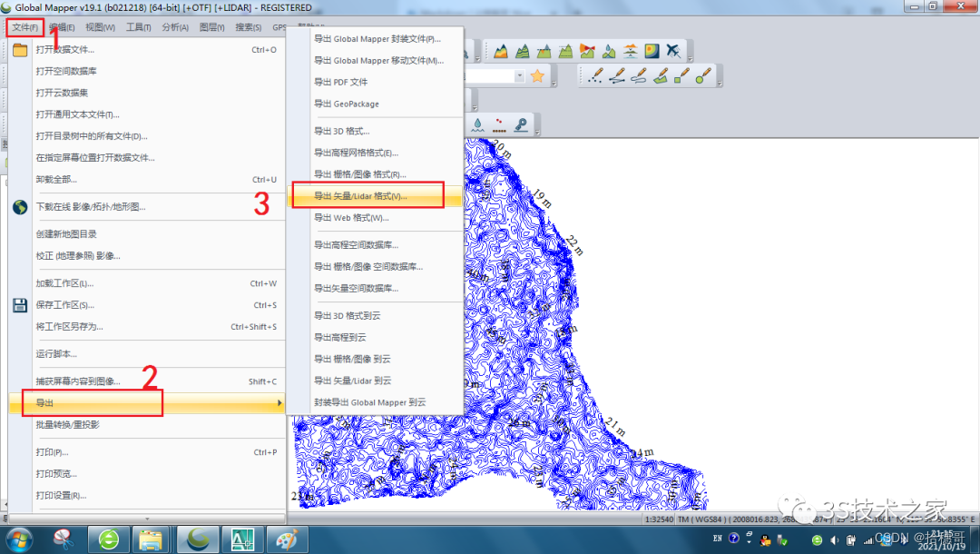Select 导出矢量空间数据库 option

[375, 288]
